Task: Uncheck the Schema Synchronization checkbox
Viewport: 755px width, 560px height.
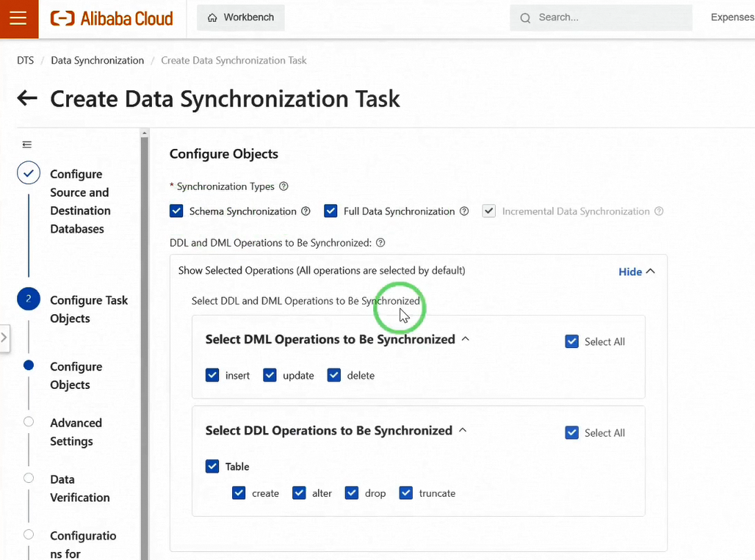Action: click(x=176, y=211)
